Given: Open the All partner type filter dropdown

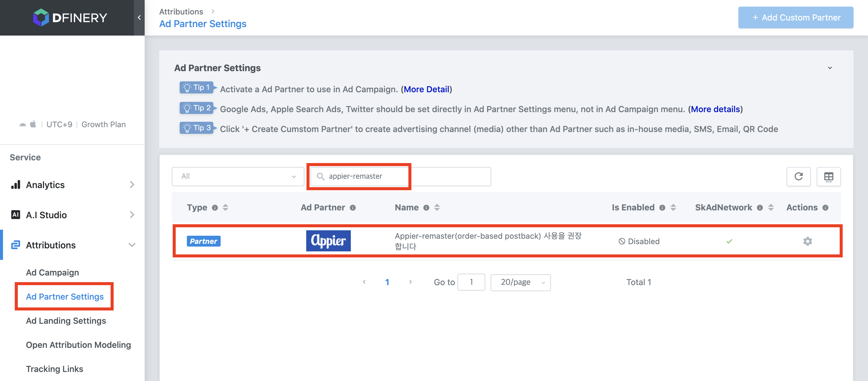Looking at the screenshot, I should pos(237,176).
